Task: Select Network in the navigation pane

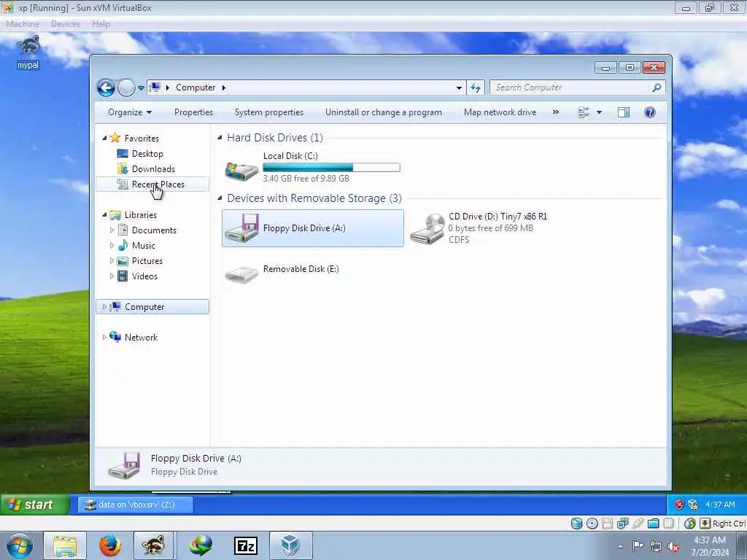Action: pyautogui.click(x=141, y=337)
